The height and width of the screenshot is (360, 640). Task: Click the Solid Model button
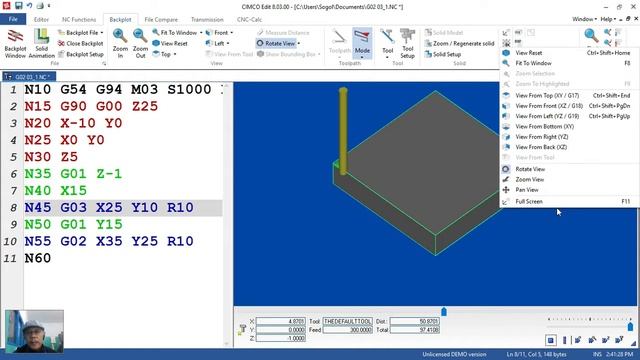[x=444, y=33]
